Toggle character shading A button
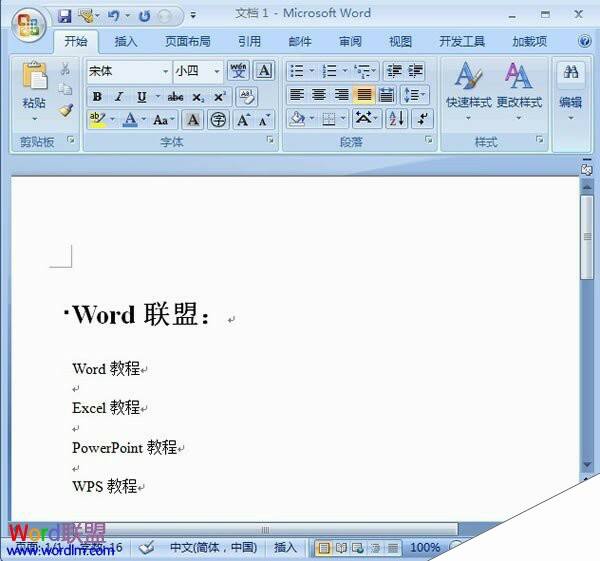The image size is (600, 561). [193, 120]
